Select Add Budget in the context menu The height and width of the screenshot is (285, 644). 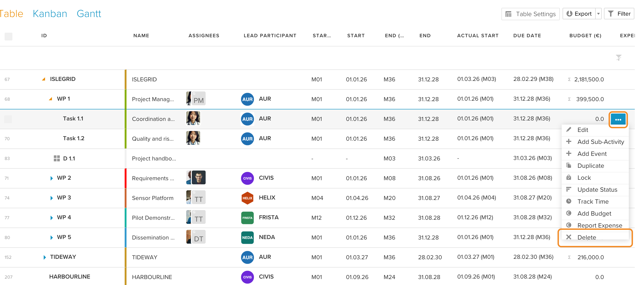595,214
